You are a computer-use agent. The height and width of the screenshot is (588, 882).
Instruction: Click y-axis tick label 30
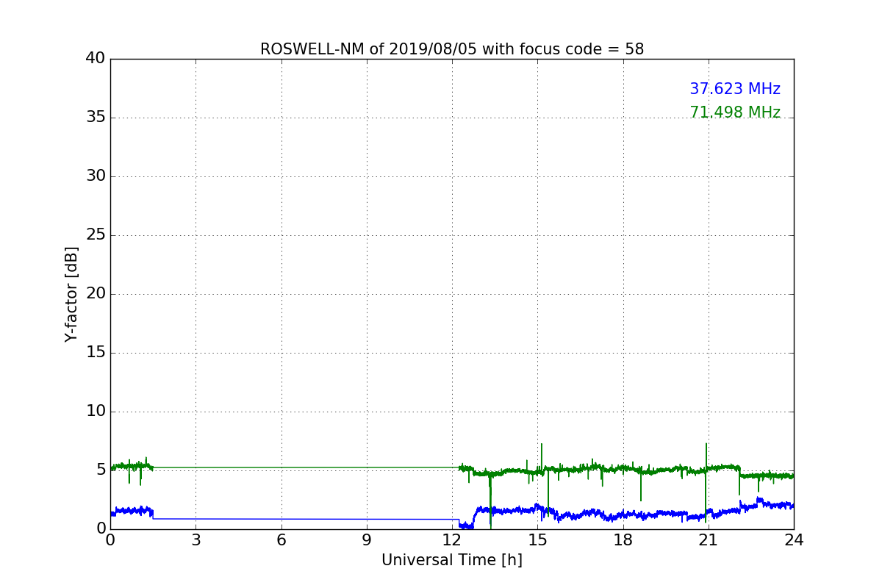(95, 176)
